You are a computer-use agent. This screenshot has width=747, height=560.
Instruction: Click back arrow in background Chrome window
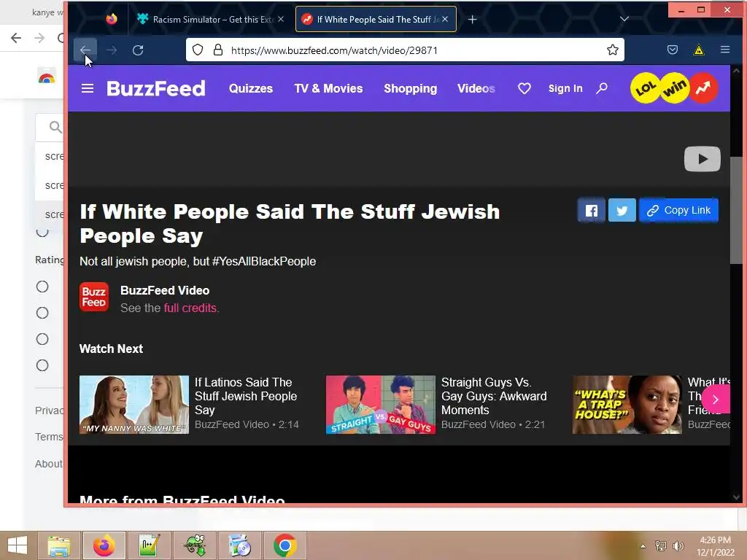16,38
